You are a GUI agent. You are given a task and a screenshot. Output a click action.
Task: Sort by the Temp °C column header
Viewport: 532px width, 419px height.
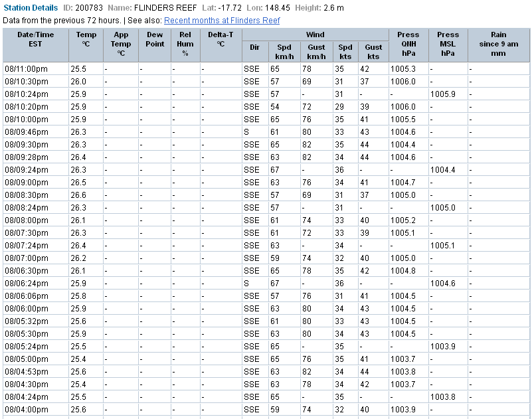coord(86,44)
